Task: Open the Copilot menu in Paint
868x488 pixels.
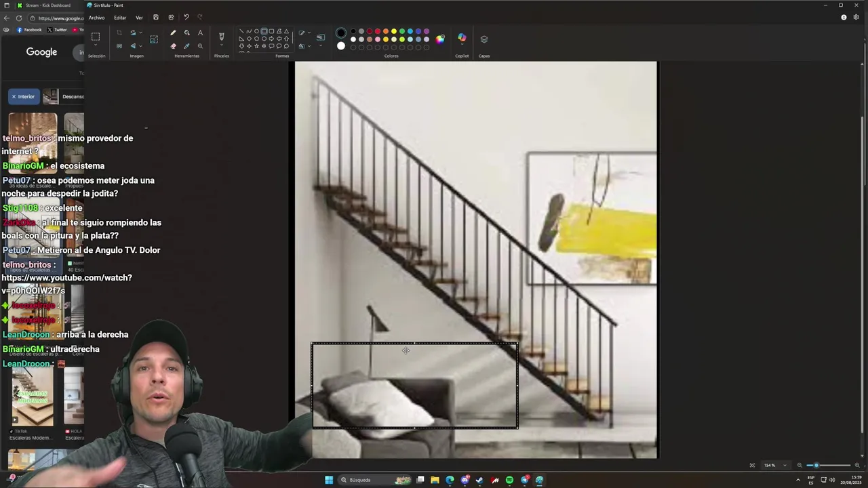Action: (462, 39)
